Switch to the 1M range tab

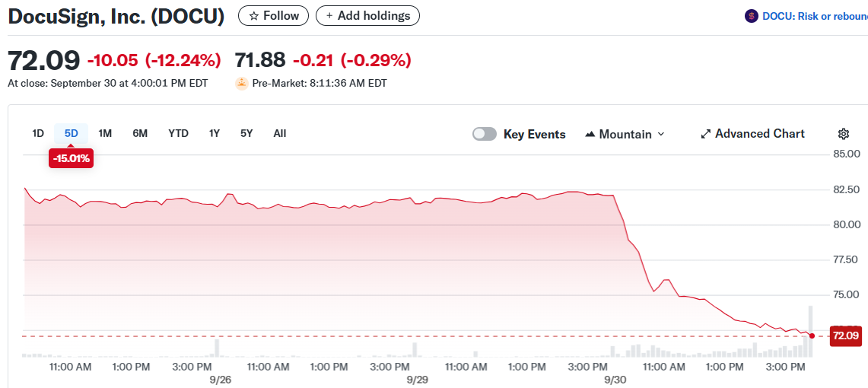(105, 133)
